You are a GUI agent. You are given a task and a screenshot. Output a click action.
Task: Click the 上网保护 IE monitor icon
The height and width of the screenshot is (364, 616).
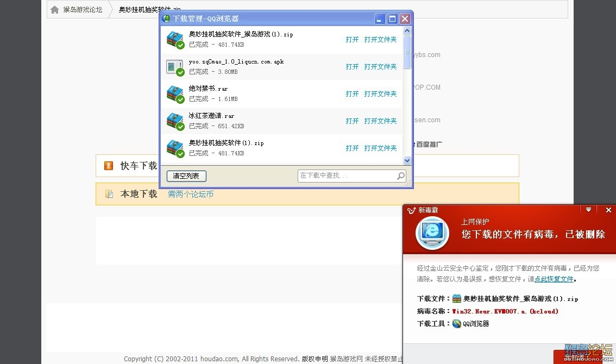point(432,233)
